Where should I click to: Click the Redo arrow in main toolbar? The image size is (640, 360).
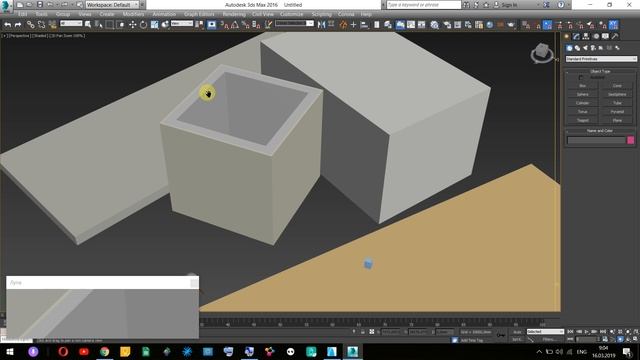tap(18, 25)
